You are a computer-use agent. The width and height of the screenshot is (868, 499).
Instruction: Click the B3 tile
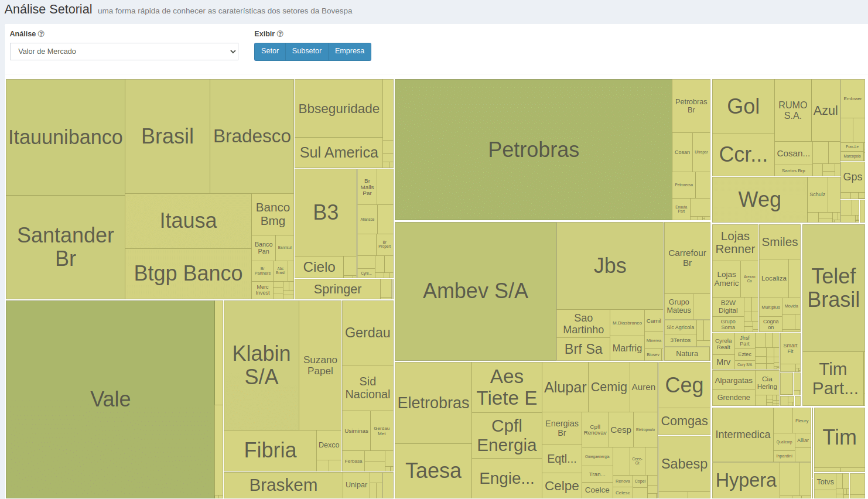pyautogui.click(x=326, y=213)
